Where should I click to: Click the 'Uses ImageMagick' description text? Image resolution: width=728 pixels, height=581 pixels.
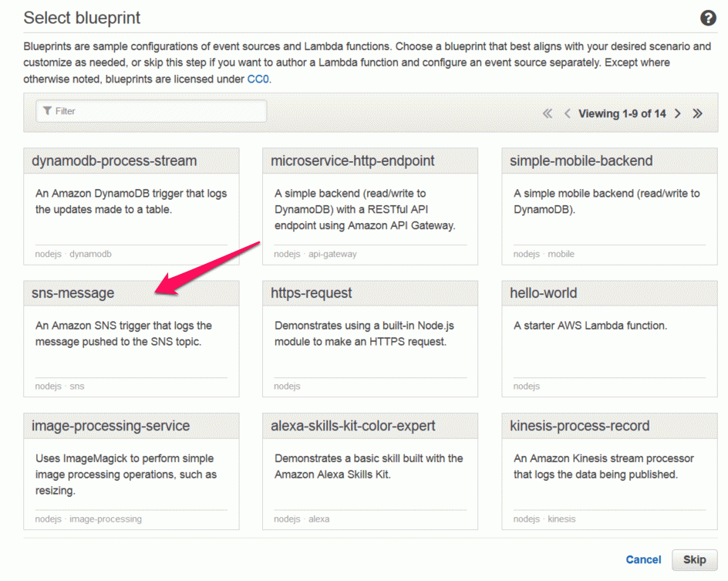tap(126, 475)
